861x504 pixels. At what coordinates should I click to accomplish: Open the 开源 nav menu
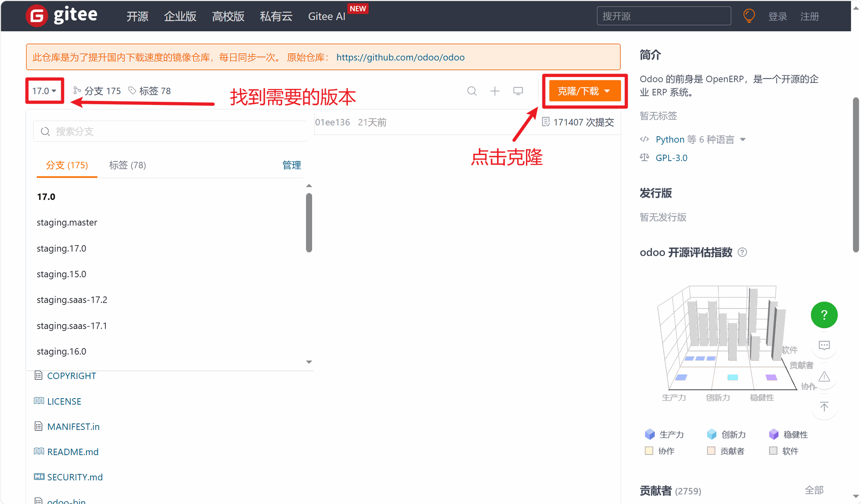point(137,16)
